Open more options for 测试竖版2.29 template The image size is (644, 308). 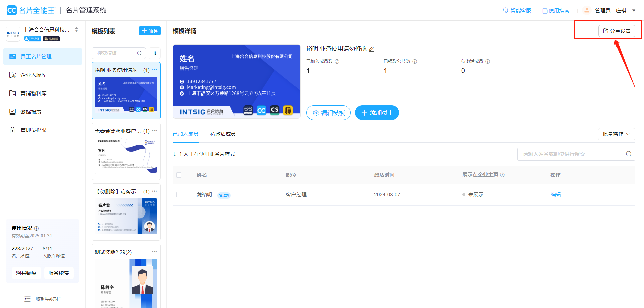[154, 252]
